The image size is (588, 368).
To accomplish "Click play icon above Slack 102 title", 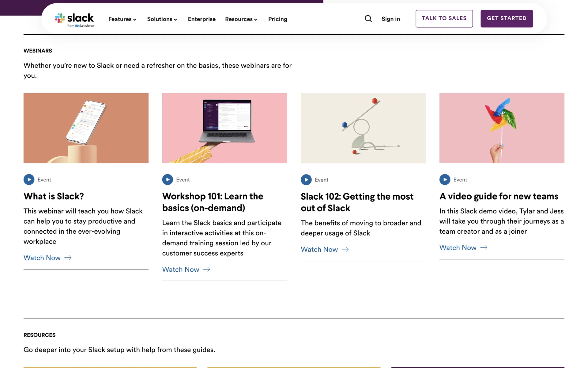I will 306,180.
